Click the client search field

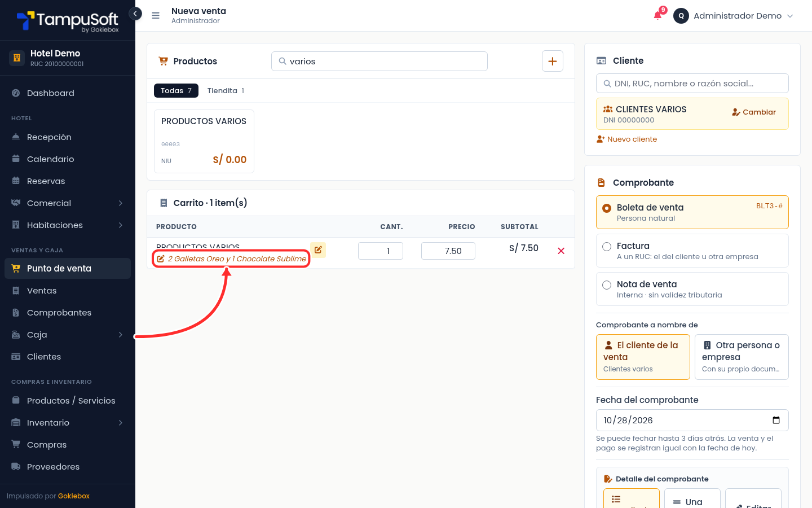(692, 84)
